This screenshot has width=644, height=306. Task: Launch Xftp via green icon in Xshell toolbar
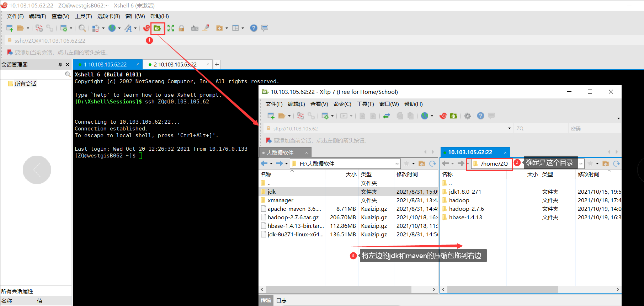pyautogui.click(x=157, y=28)
